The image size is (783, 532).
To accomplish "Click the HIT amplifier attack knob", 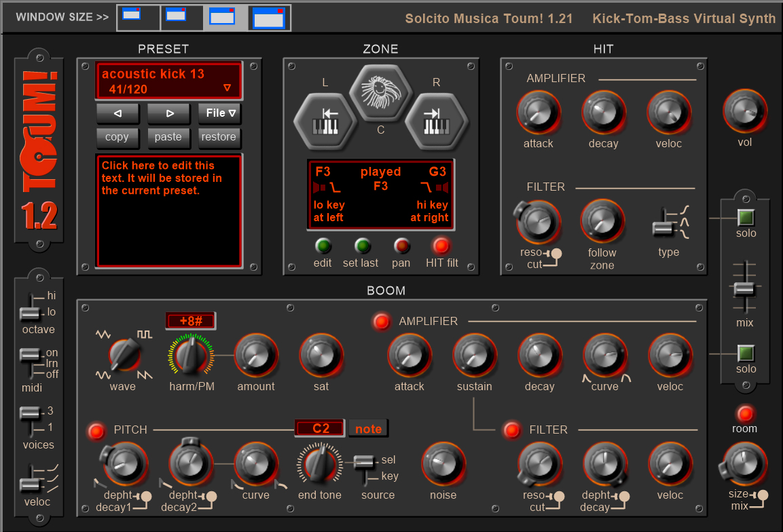I will pyautogui.click(x=538, y=113).
